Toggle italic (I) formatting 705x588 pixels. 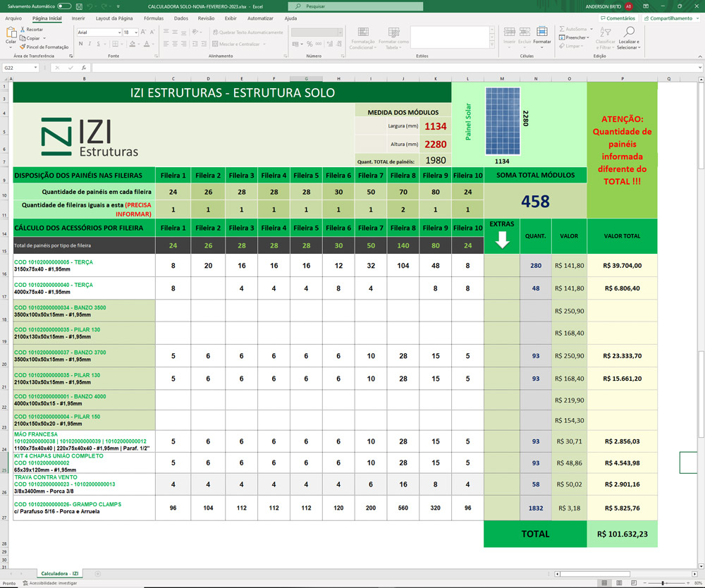(90, 44)
